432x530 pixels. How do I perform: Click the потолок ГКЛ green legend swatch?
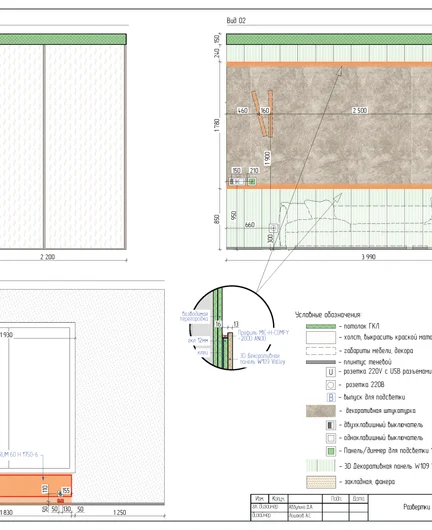coord(321,327)
